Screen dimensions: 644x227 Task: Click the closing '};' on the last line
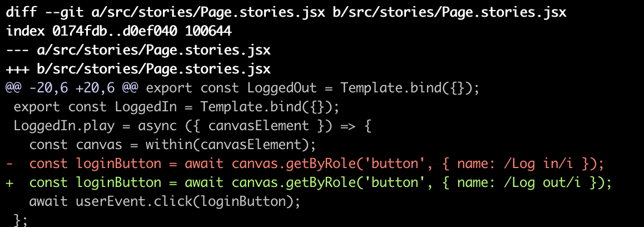click(20, 220)
